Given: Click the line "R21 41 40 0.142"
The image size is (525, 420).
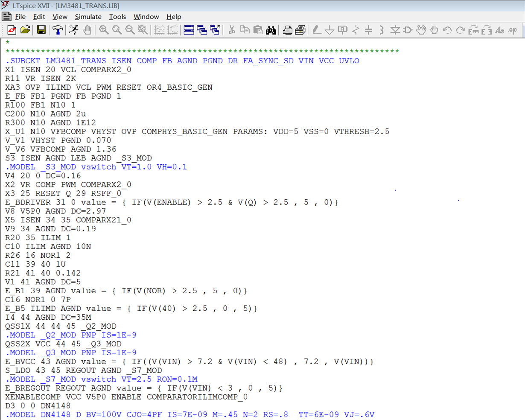Looking at the screenshot, I should (x=43, y=273).
